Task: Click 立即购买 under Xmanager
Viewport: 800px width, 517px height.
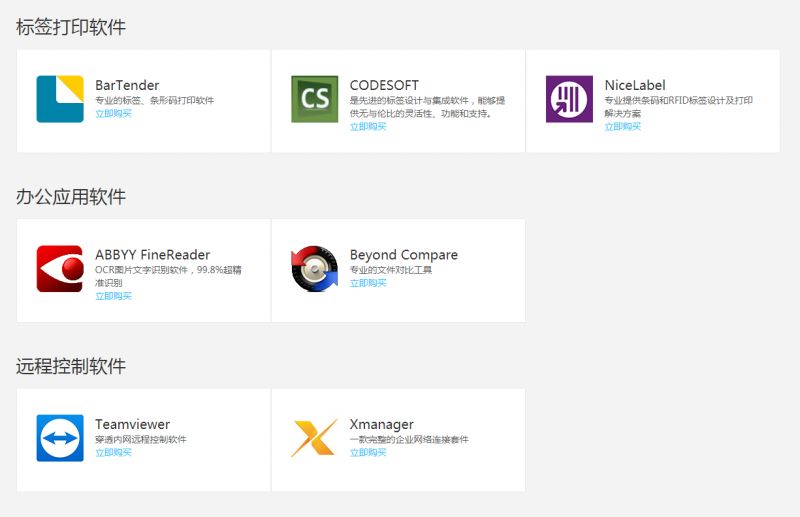Action: 368,453
